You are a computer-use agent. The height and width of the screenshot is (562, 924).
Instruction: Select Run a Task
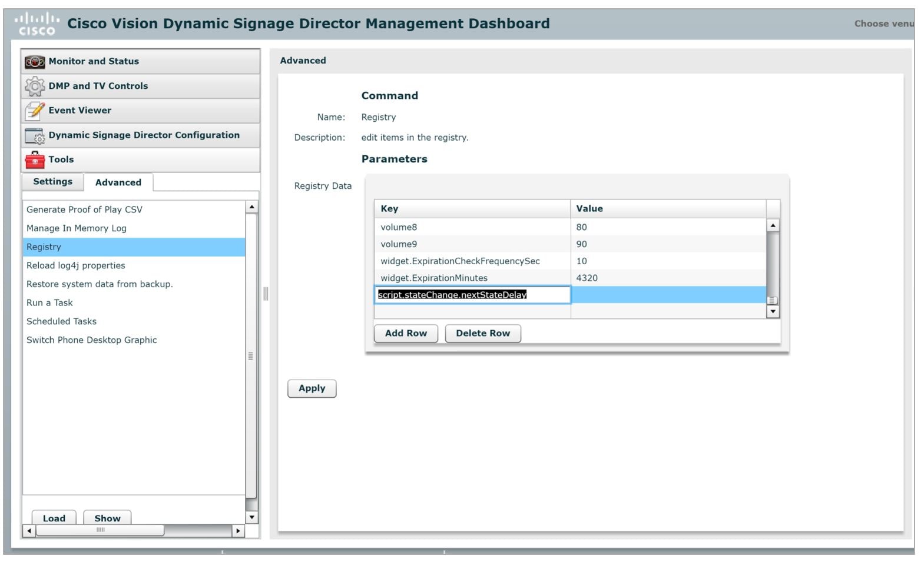click(134, 303)
